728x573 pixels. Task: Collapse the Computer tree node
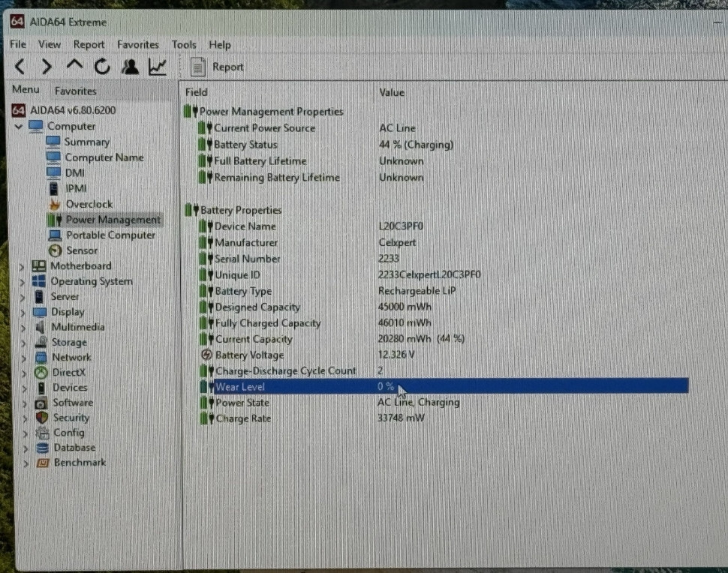tap(19, 127)
